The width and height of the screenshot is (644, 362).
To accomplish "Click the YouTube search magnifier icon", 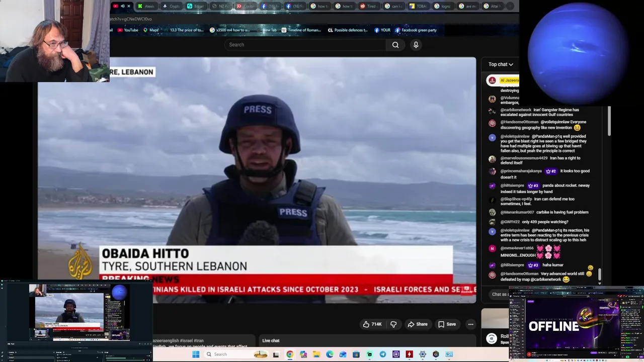I will click(395, 45).
